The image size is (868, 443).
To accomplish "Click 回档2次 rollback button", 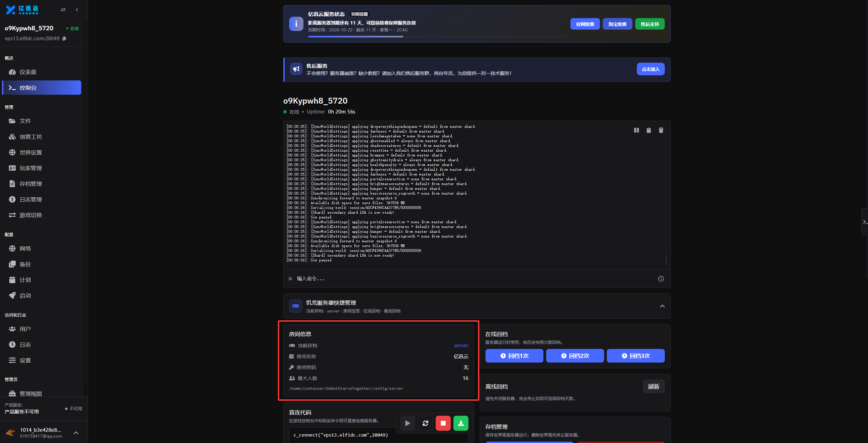I will point(575,356).
